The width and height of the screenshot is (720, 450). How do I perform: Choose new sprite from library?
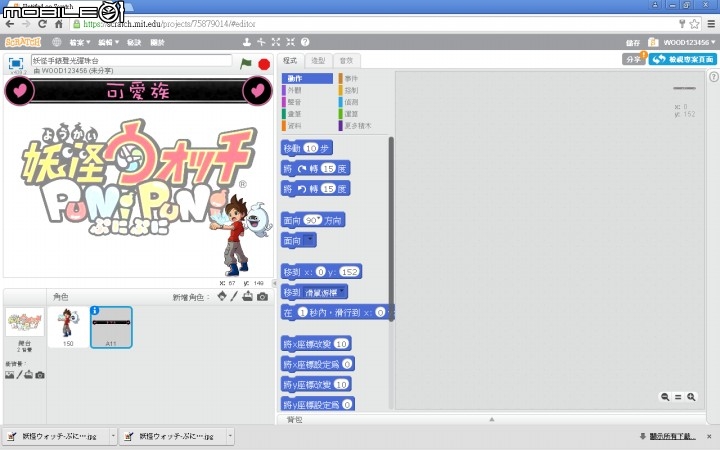point(222,296)
